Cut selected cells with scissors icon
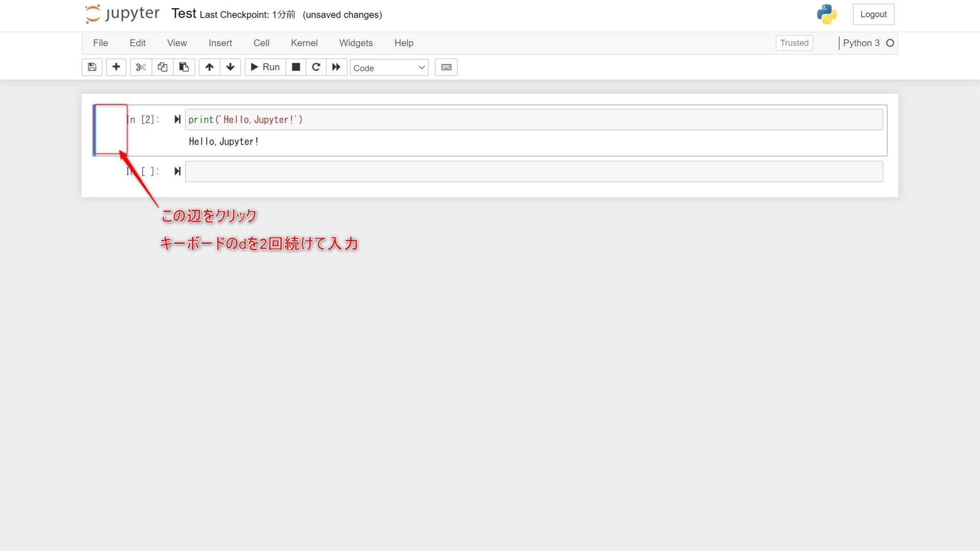 point(141,67)
